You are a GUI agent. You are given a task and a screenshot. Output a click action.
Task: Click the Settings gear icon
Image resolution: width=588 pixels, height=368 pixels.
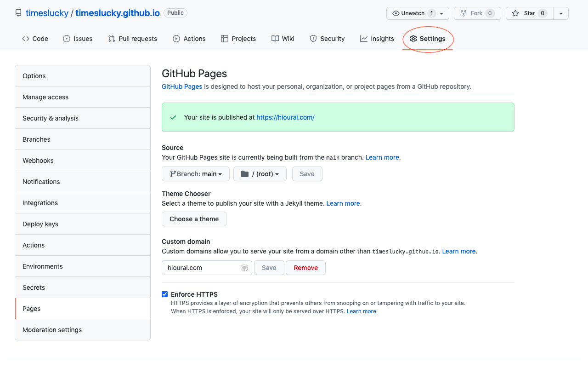click(x=413, y=39)
